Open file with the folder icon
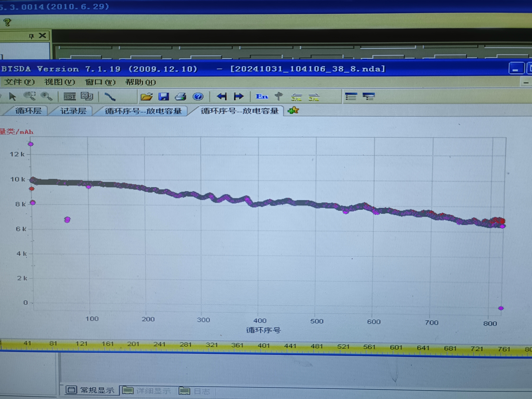Screen dimensions: 532x399 click(146, 97)
